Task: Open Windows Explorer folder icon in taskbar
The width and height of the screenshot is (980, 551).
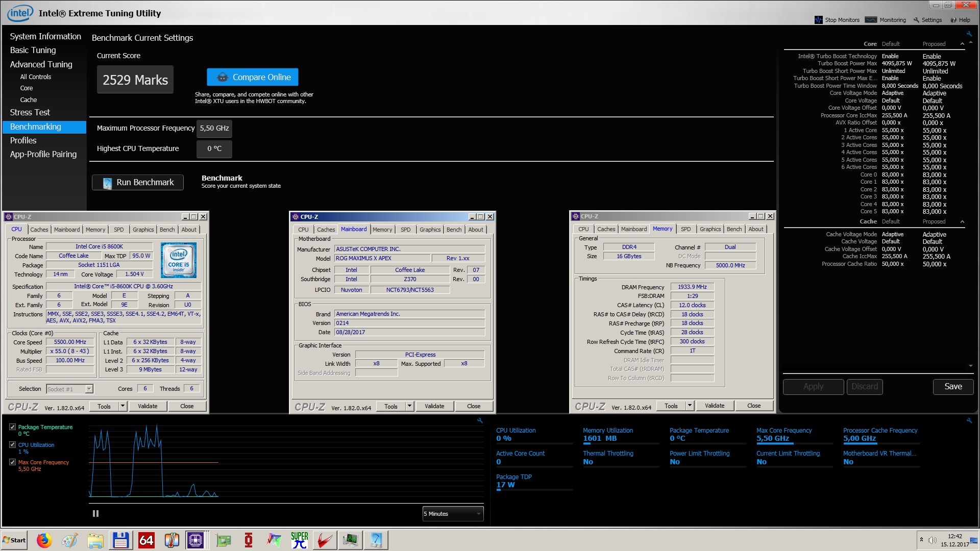Action: 95,540
